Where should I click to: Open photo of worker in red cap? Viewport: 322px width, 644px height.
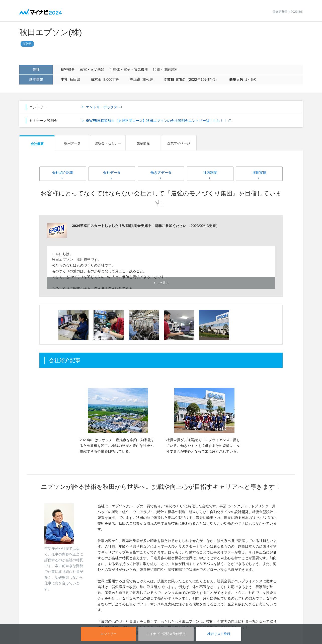pos(109,325)
